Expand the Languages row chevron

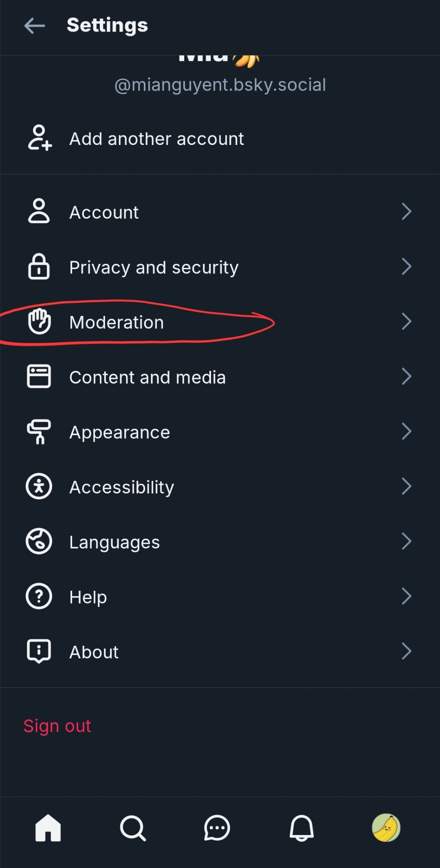click(406, 542)
